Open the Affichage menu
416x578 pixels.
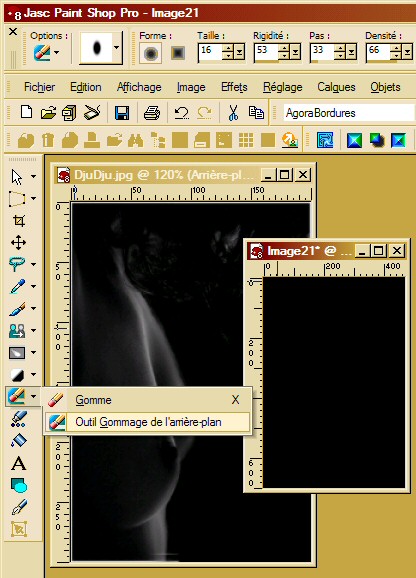[x=139, y=87]
